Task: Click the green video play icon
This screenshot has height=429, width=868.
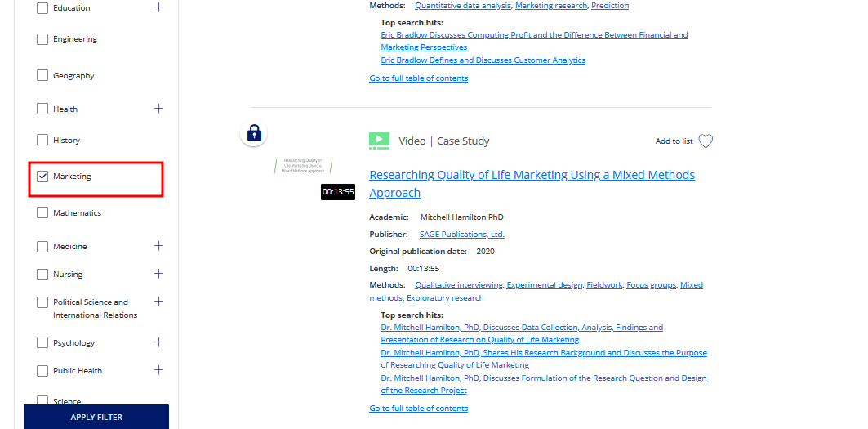Action: pyautogui.click(x=379, y=141)
